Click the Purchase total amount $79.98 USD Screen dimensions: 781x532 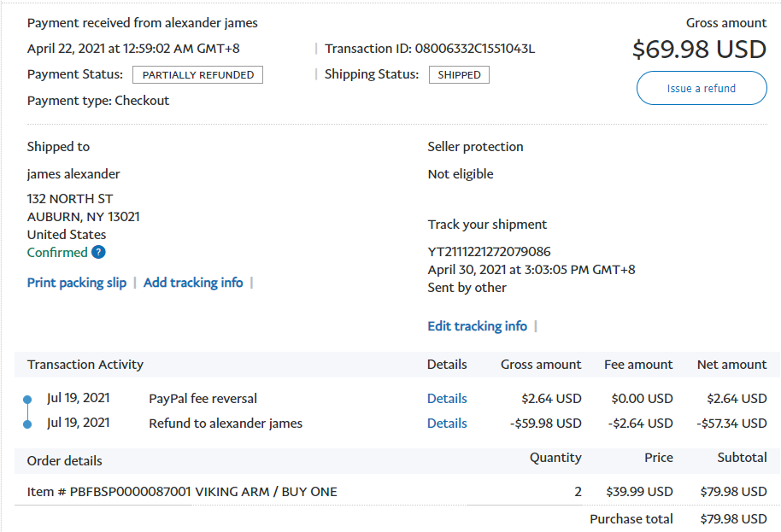[733, 519]
